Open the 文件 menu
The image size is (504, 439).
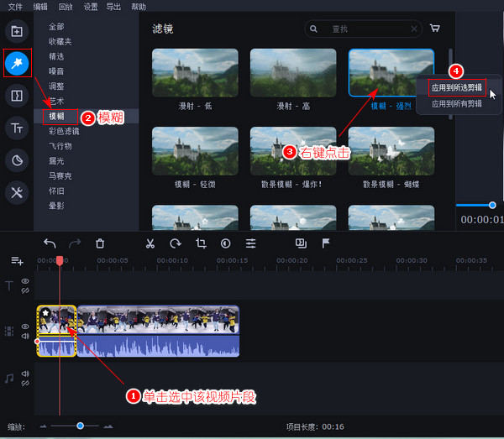pos(15,7)
